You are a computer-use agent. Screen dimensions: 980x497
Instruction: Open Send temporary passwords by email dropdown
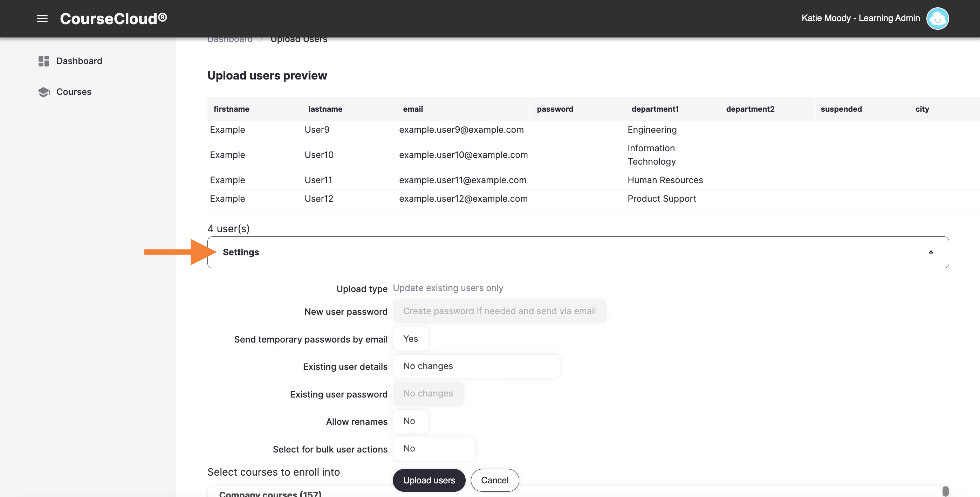tap(411, 339)
